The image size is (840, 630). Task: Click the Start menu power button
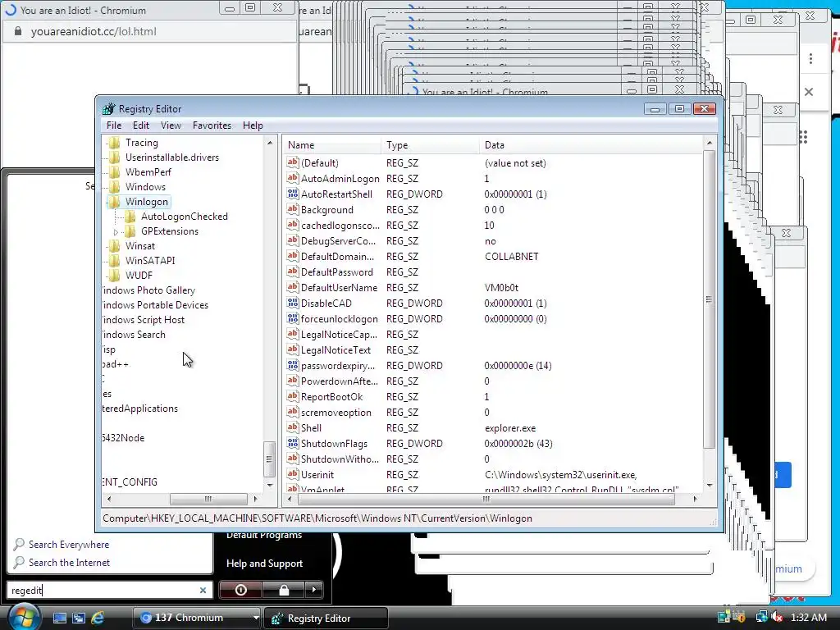[241, 590]
